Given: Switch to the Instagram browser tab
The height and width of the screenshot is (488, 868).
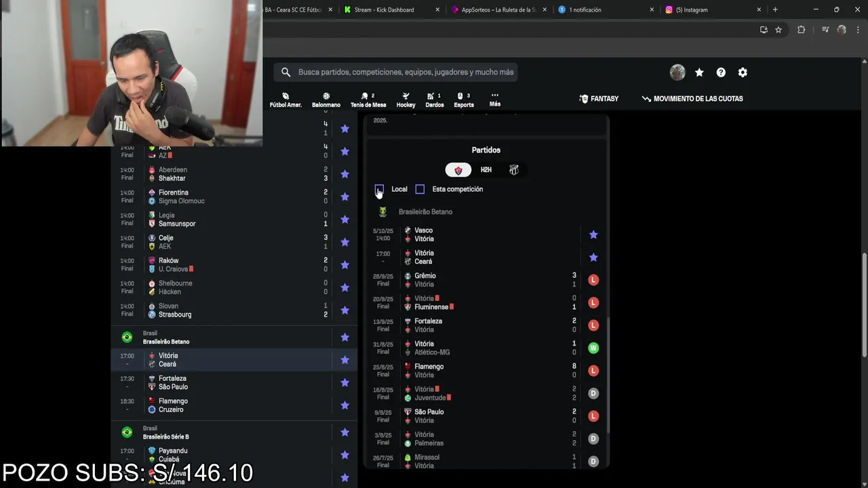Looking at the screenshot, I should pos(712,9).
